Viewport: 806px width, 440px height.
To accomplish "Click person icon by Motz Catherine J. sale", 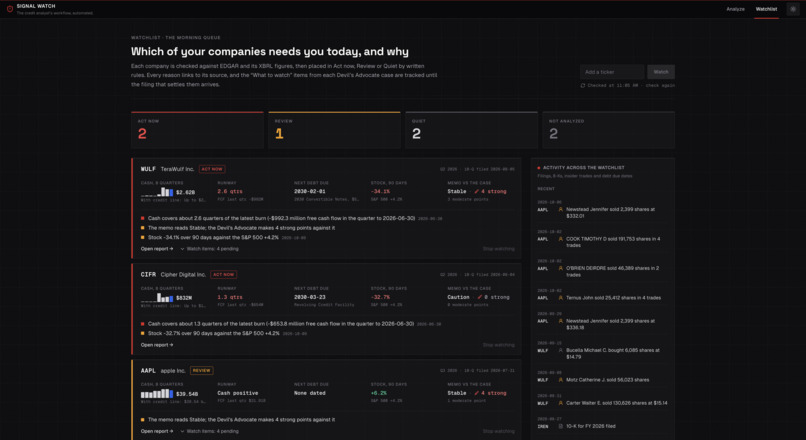I will pyautogui.click(x=561, y=380).
